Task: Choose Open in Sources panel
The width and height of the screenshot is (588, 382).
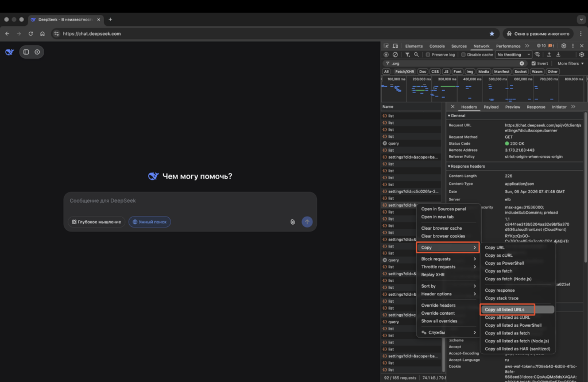Action: [448, 209]
